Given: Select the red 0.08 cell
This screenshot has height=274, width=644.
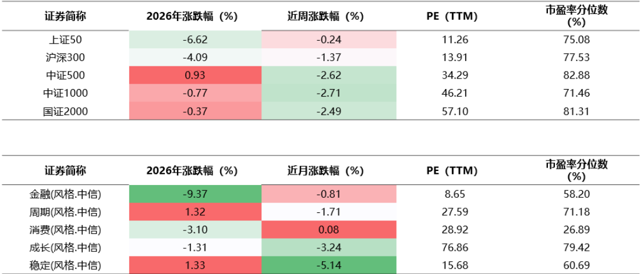Looking at the screenshot, I should 330,230.
